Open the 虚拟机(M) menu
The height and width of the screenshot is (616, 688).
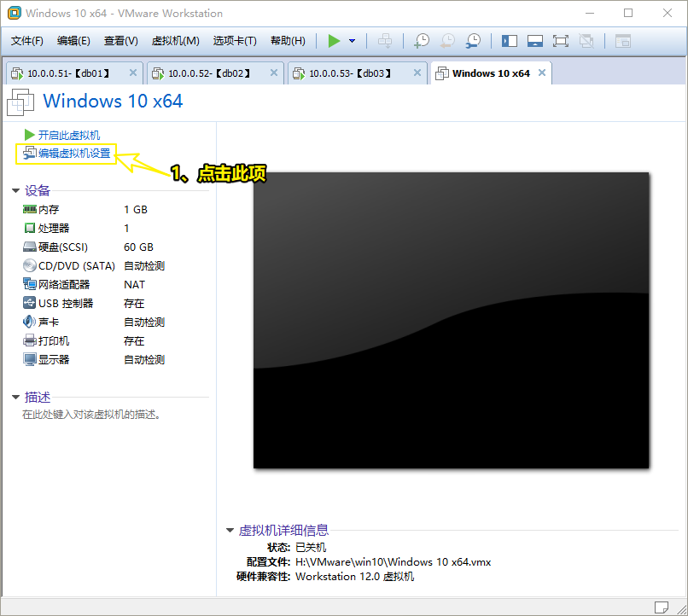pyautogui.click(x=176, y=41)
